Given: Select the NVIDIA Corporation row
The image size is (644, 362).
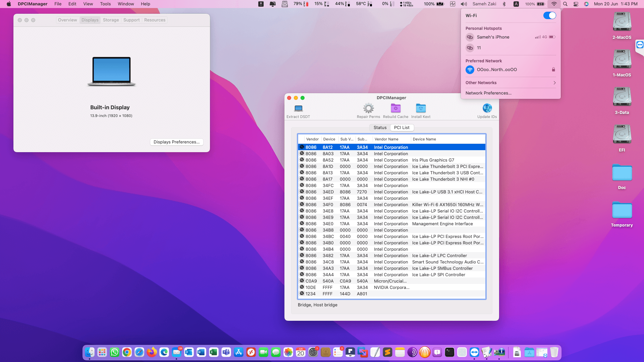Looking at the screenshot, I should click(392, 287).
